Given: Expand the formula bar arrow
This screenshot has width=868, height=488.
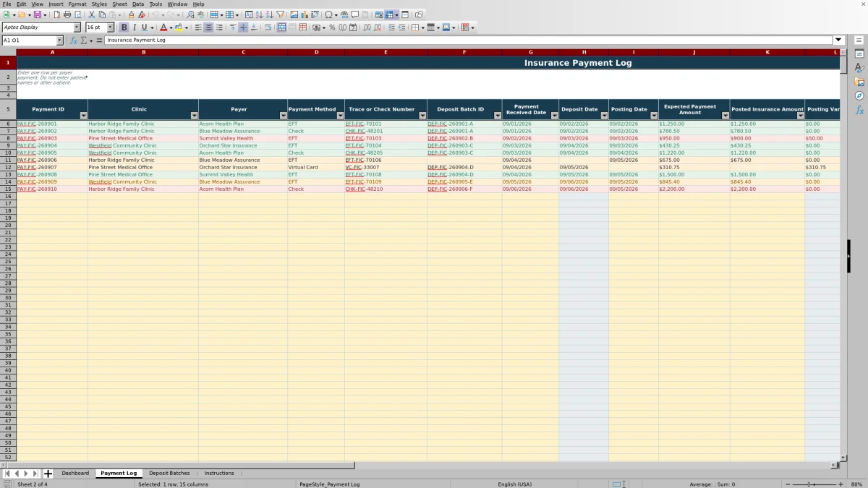Looking at the screenshot, I should (839, 40).
